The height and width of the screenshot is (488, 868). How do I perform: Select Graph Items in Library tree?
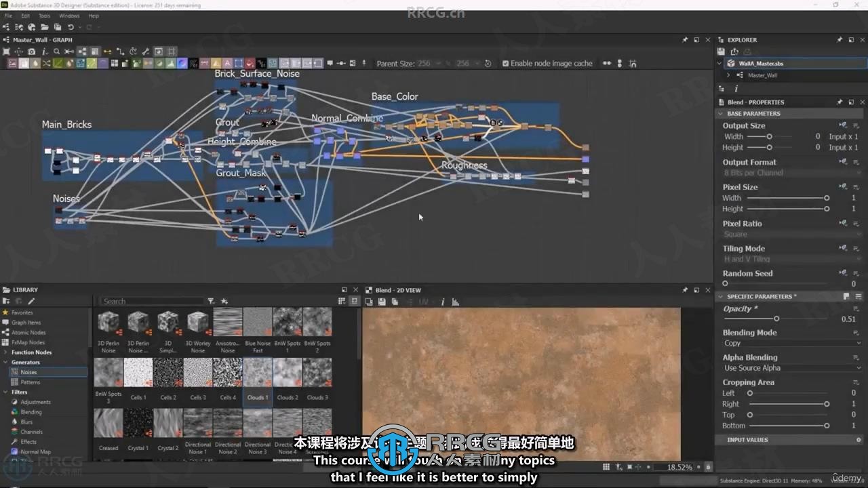point(26,323)
